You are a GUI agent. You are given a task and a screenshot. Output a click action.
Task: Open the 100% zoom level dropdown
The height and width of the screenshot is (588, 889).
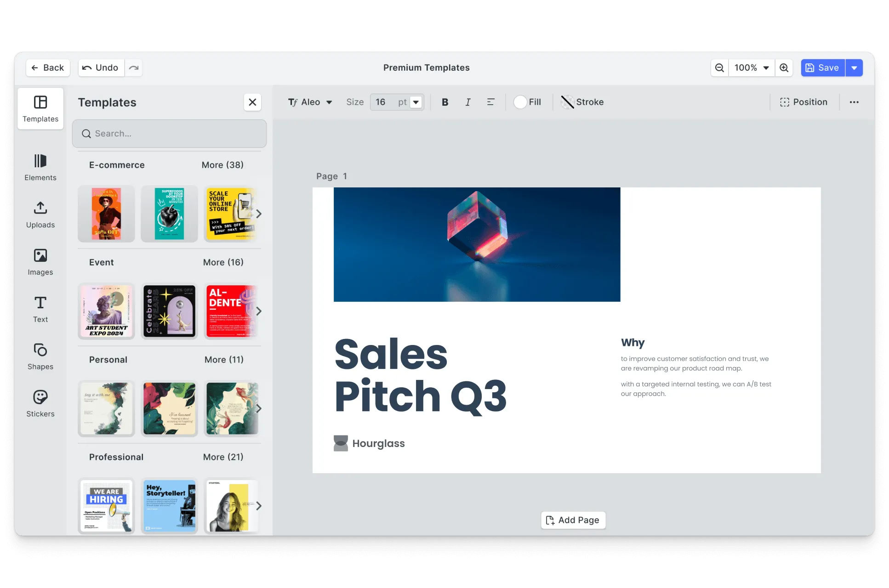click(x=752, y=68)
